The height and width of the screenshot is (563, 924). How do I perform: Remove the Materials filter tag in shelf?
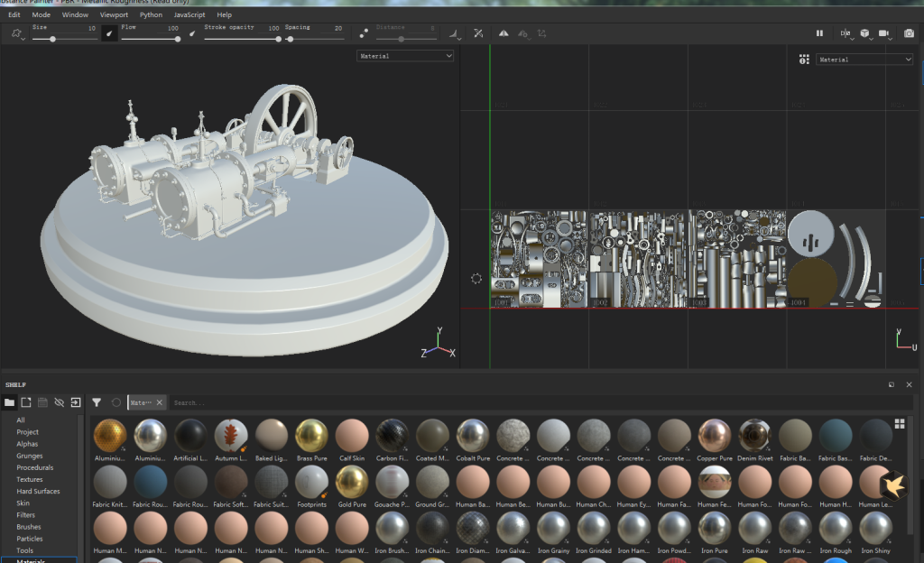(159, 402)
